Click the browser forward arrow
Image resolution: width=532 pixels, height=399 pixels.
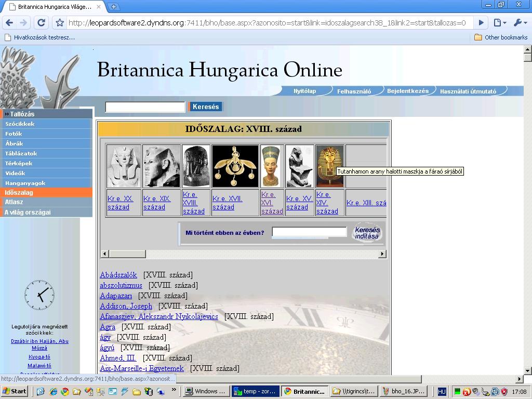pyautogui.click(x=23, y=23)
